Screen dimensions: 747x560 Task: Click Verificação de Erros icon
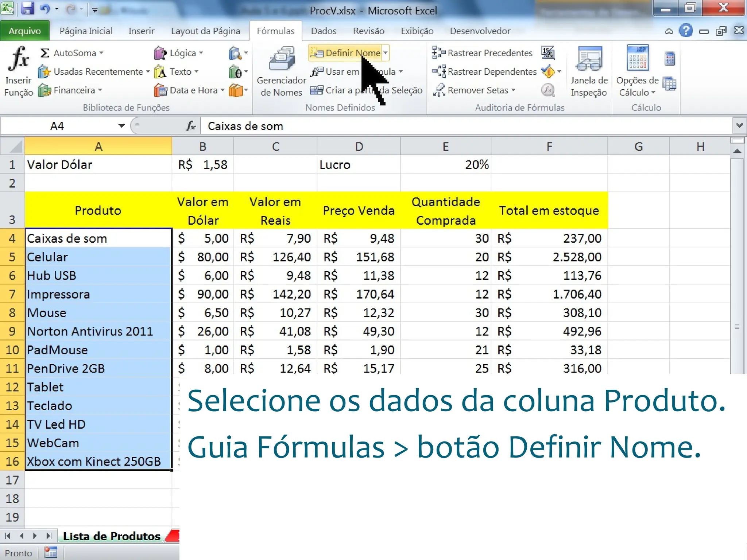point(548,72)
